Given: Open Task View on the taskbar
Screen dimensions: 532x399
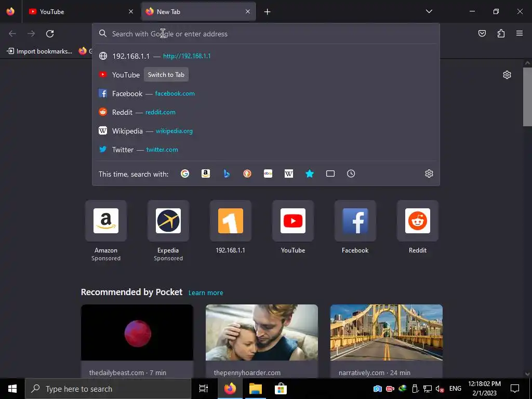Looking at the screenshot, I should click(204, 389).
